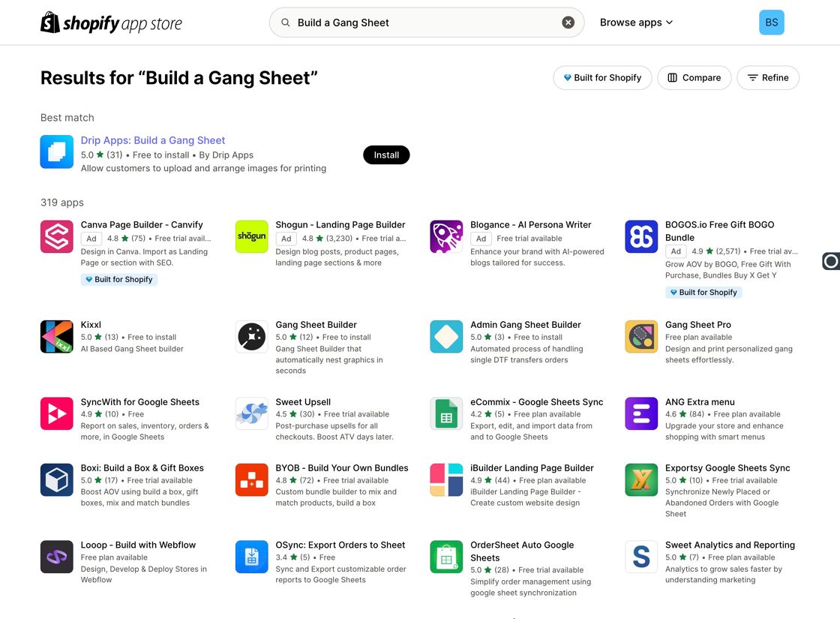840x619 pixels.
Task: Open Boxi: Build a Box & Gift Boxes title
Action: 142,468
